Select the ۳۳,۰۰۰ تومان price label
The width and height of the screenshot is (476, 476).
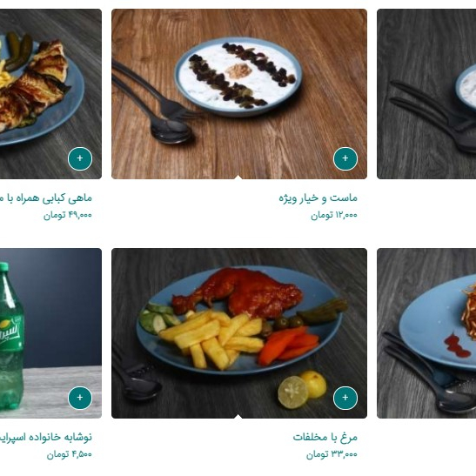pyautogui.click(x=332, y=454)
